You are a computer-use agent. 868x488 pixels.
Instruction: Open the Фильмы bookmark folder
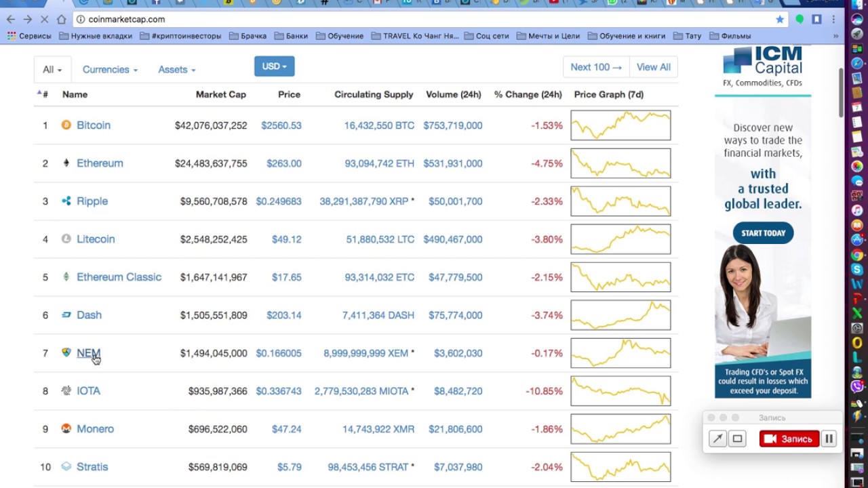coord(730,36)
